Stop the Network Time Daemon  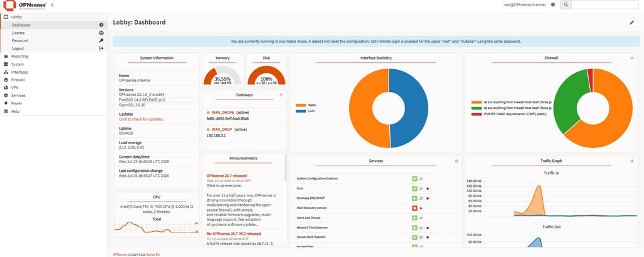coord(428,227)
